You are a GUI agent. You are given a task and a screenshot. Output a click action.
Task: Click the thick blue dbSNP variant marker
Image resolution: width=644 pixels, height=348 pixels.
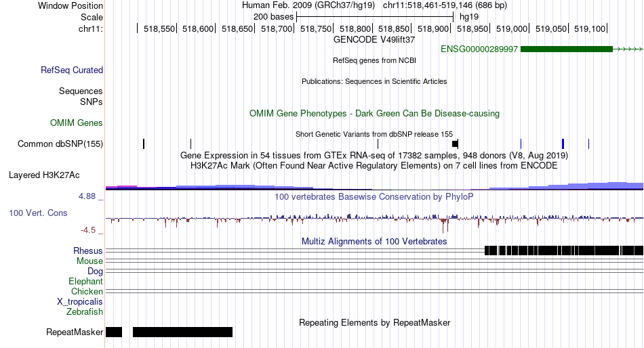click(563, 144)
